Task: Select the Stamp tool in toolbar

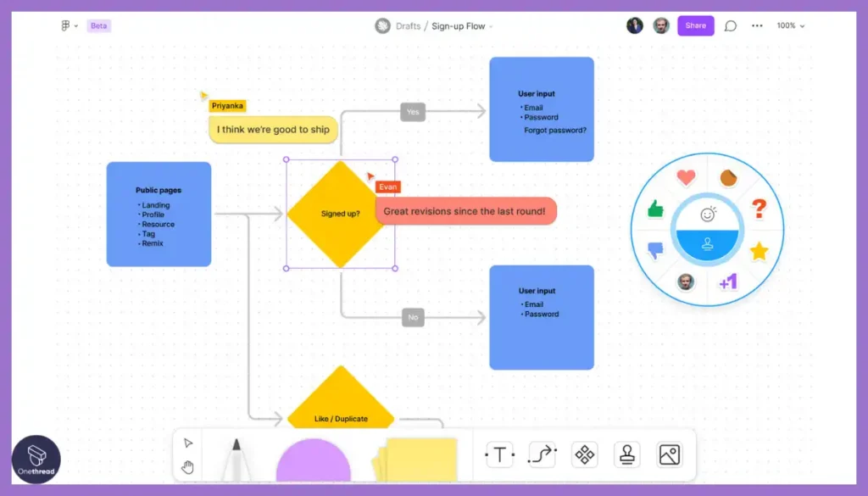Action: (x=627, y=454)
